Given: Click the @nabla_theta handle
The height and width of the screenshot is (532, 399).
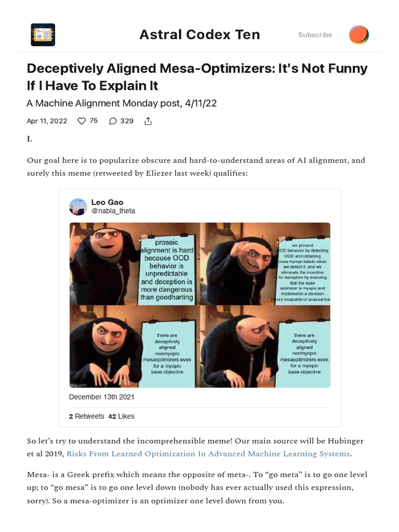Looking at the screenshot, I should point(113,211).
